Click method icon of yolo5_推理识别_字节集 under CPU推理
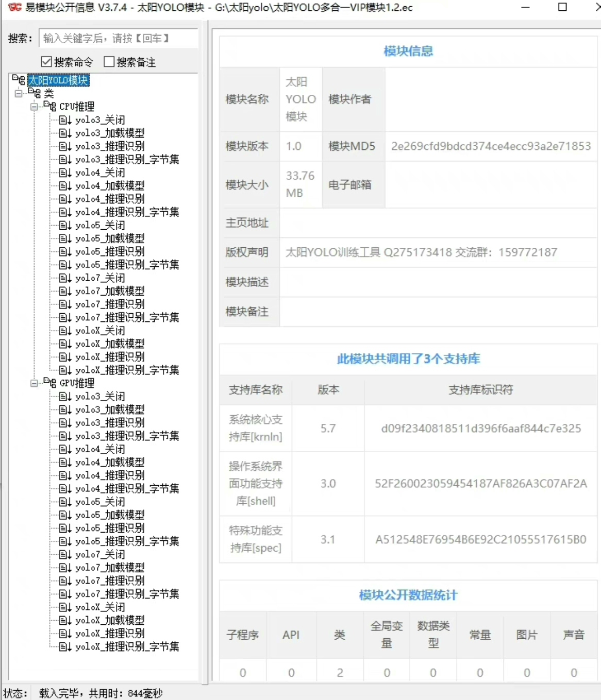 coord(65,264)
